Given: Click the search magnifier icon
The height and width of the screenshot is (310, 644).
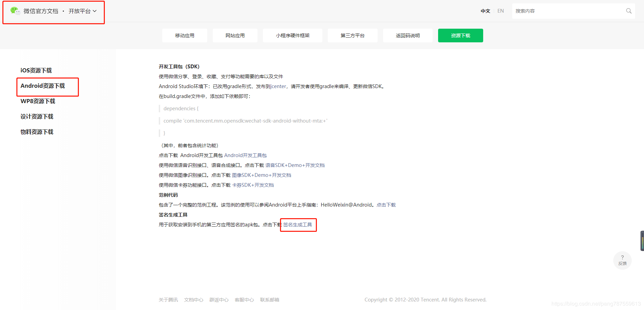Looking at the screenshot, I should coord(629,11).
